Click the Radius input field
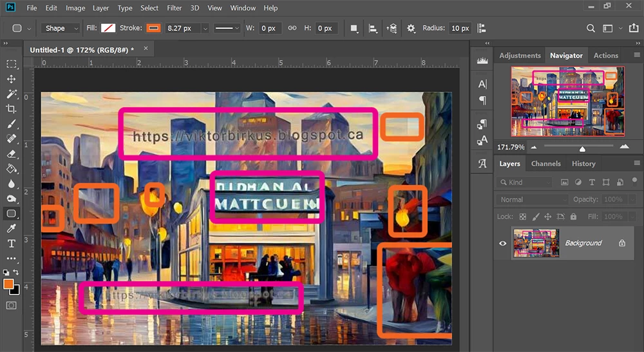The image size is (644, 352). coord(460,28)
